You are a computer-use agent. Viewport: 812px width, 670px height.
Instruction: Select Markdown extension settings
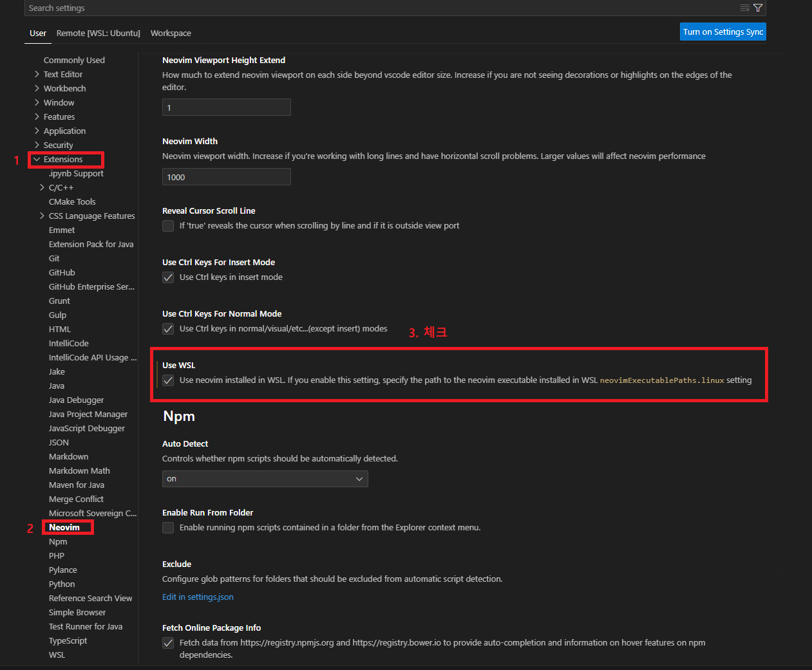[69, 456]
